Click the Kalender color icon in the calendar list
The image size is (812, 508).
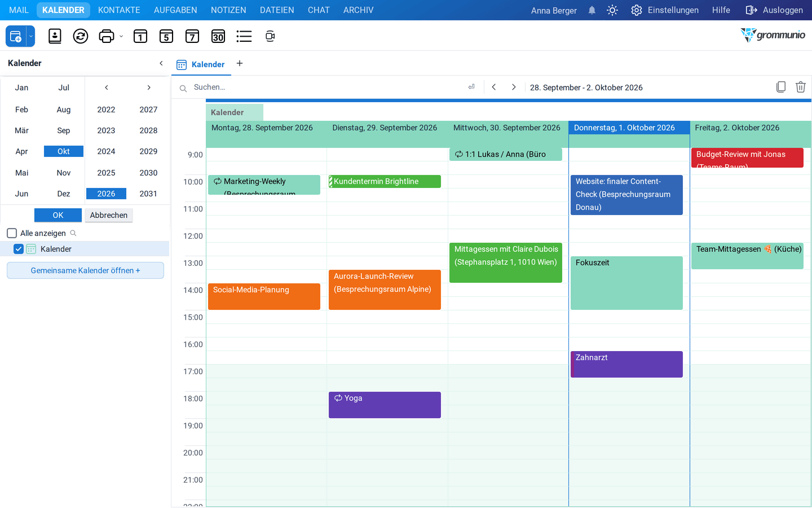[x=31, y=249]
